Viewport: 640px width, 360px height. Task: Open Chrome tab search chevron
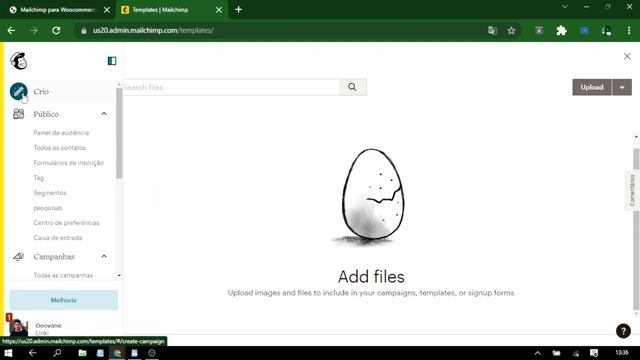point(565,7)
